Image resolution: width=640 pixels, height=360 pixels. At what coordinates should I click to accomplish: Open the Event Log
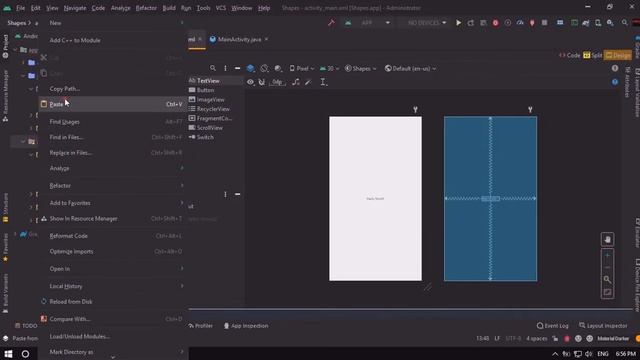coord(552,326)
